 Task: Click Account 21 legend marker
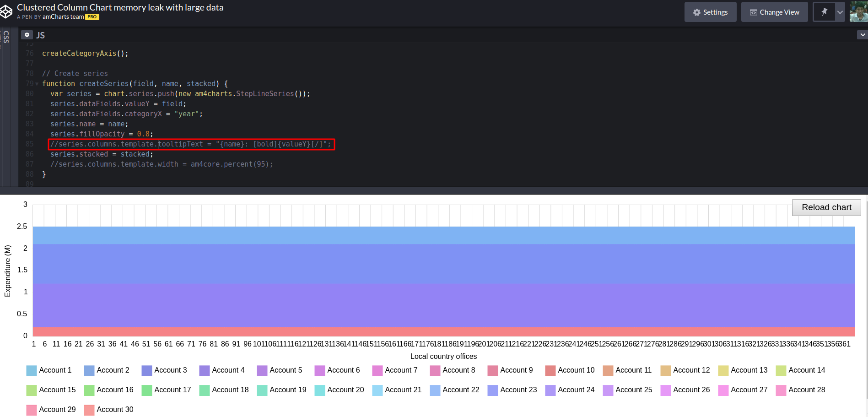(x=377, y=390)
